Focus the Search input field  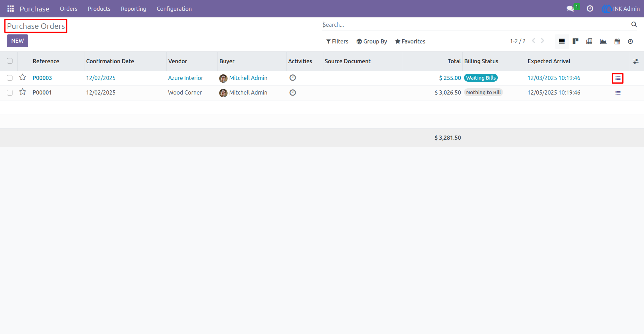pyautogui.click(x=476, y=25)
